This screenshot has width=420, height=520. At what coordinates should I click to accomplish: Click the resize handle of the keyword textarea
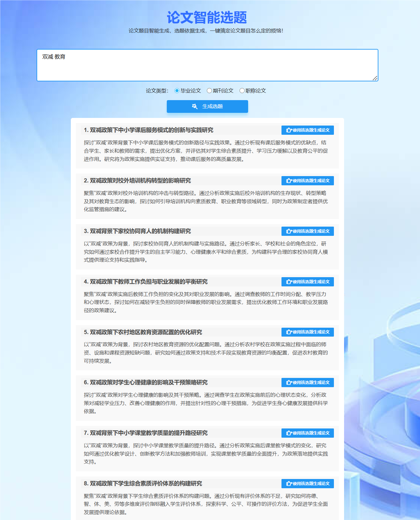tap(375, 78)
